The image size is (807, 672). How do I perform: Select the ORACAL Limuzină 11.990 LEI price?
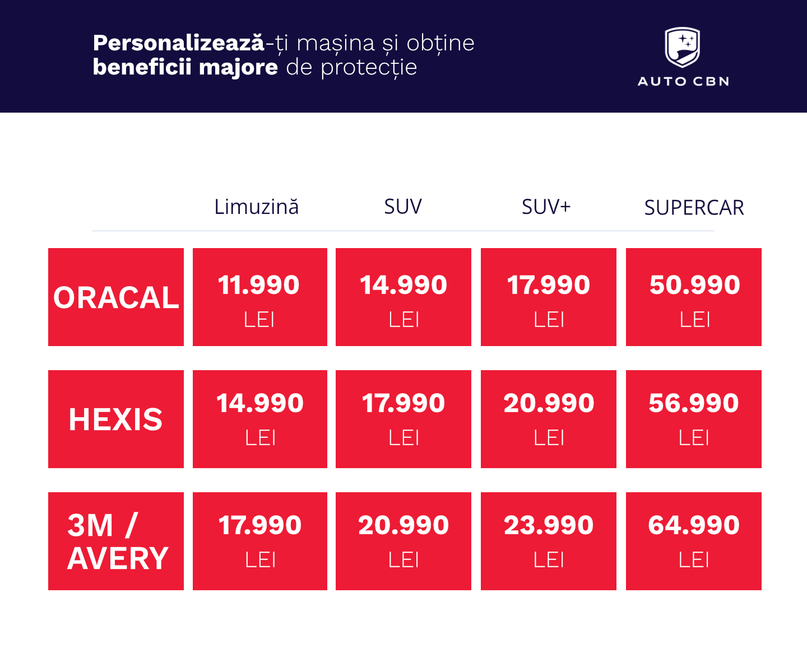259,297
